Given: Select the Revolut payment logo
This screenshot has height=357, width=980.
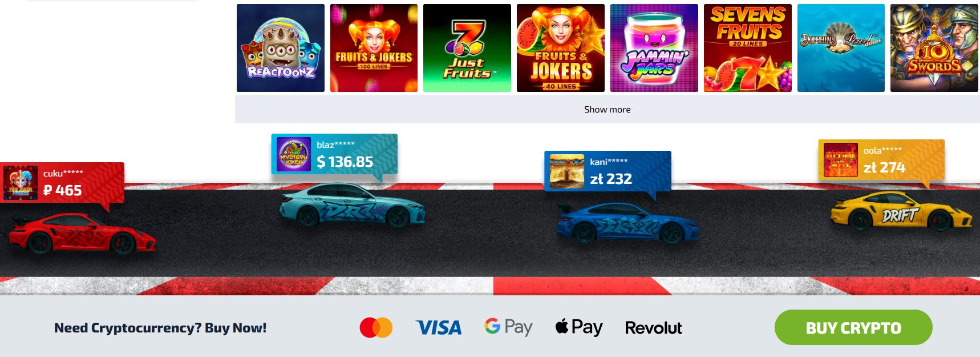Looking at the screenshot, I should pos(654,328).
